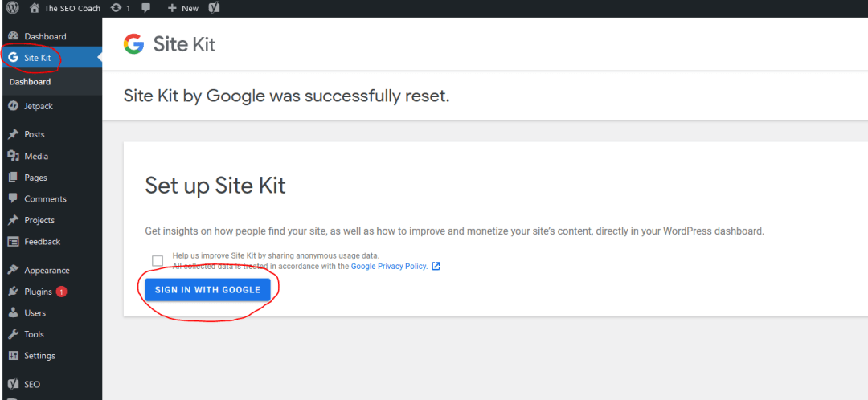Open the Yoast icon in admin bar
Image resolution: width=868 pixels, height=400 pixels.
tap(215, 8)
